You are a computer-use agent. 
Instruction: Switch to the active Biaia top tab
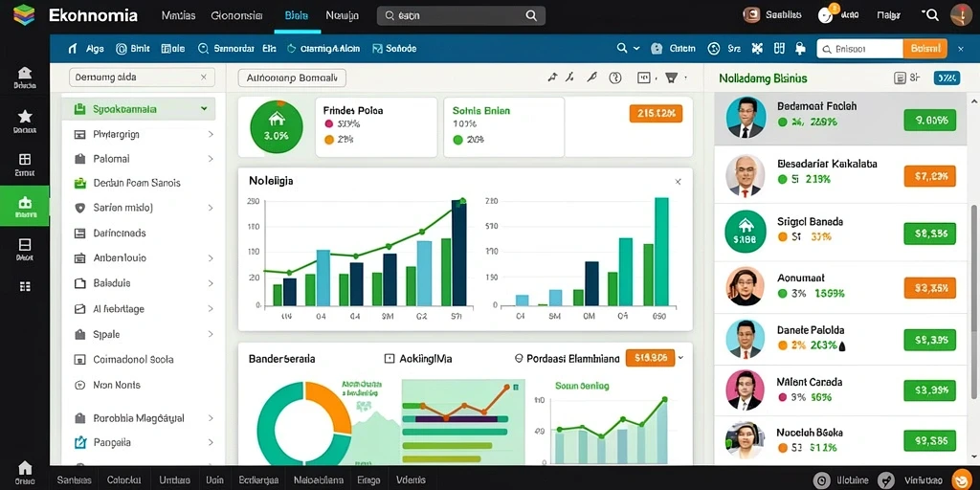297,16
